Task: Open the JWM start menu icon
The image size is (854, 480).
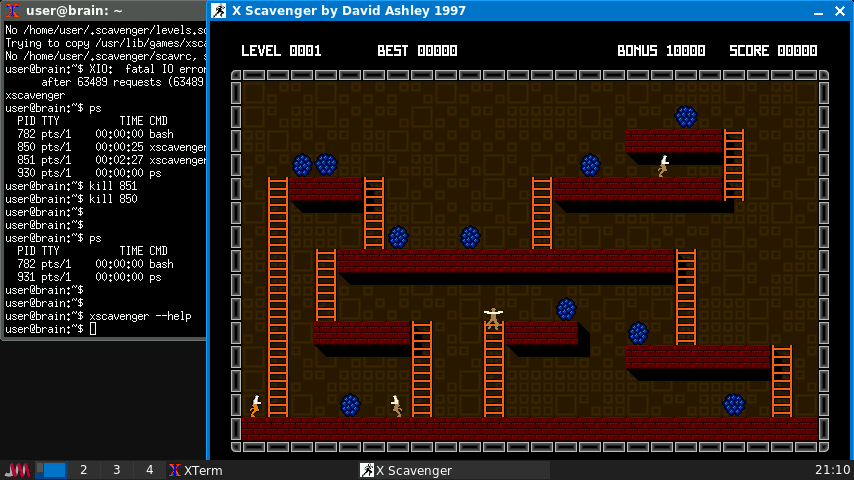Action: tap(17, 470)
